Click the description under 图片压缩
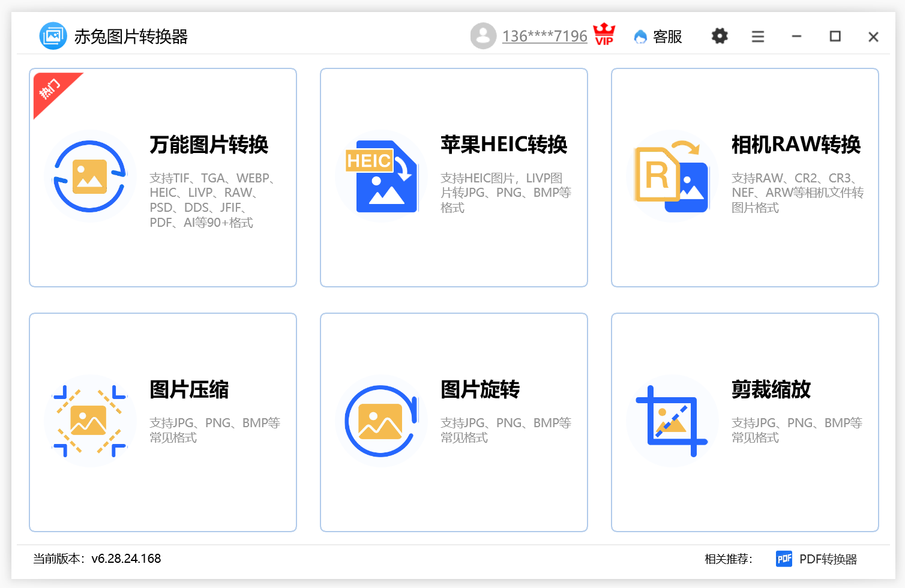This screenshot has width=905, height=588. [x=215, y=430]
